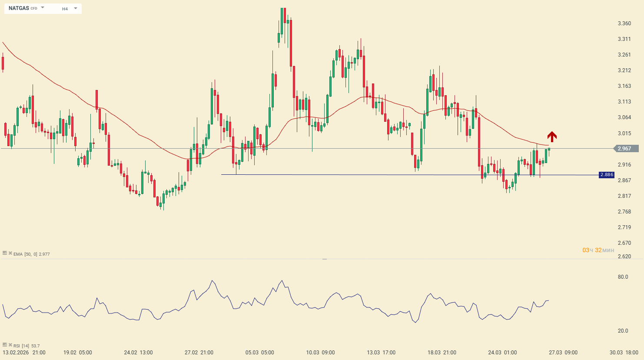This screenshot has width=644, height=360.
Task: Click the blue 2.886 level price tag
Action: pyautogui.click(x=606, y=175)
